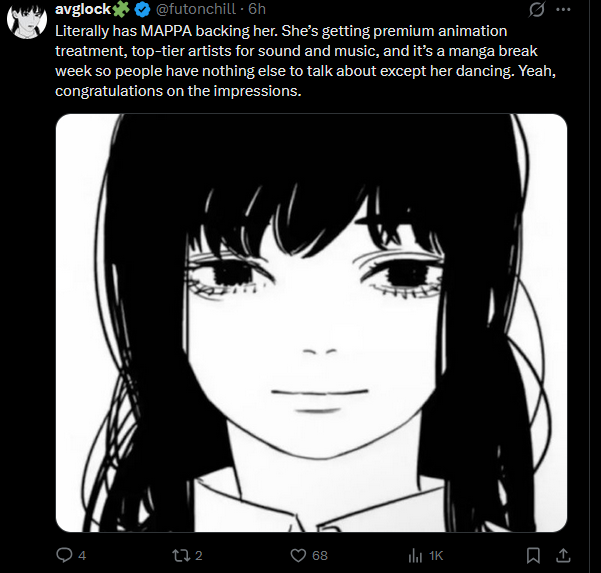
Task: Click the 1K views count
Action: (436, 555)
